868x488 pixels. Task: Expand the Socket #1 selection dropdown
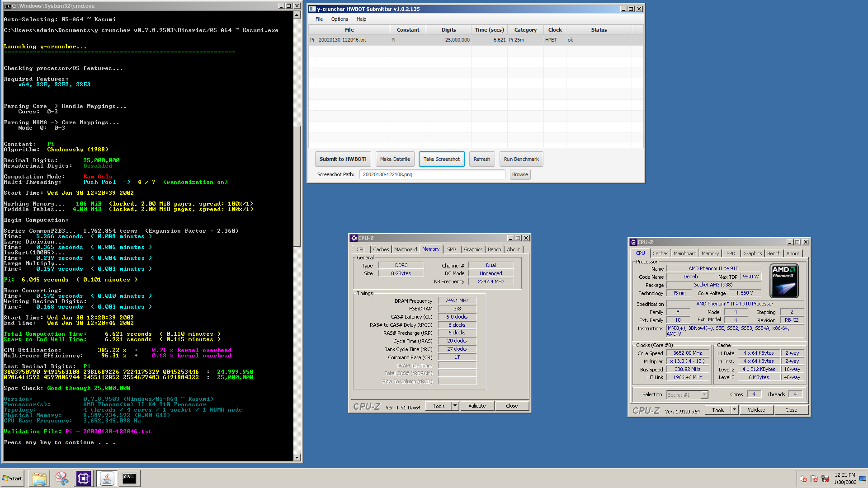point(704,395)
